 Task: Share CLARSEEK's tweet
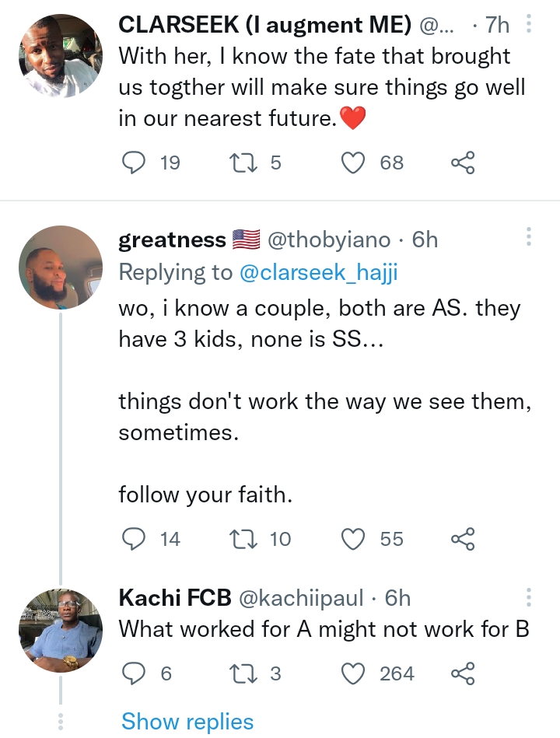tap(462, 163)
